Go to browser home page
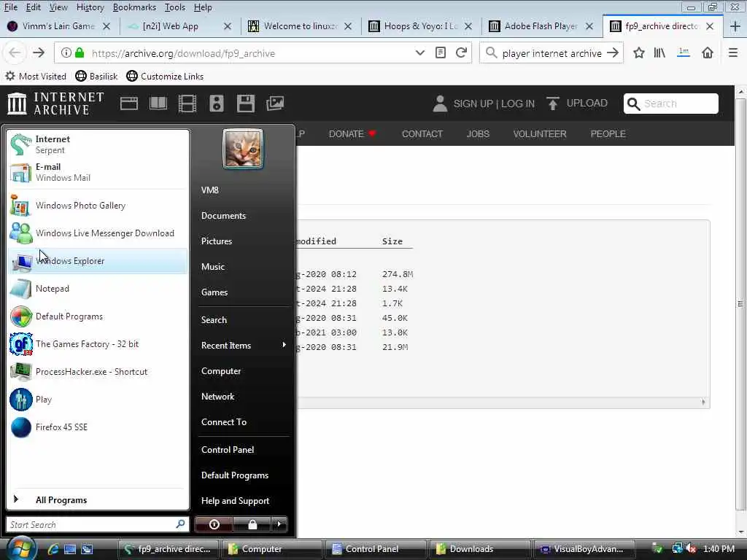 708,52
